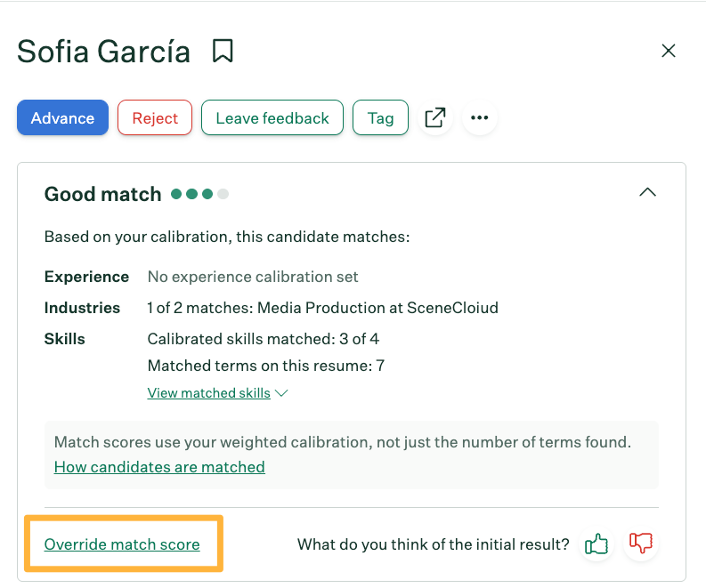Close the candidate panel

669,51
